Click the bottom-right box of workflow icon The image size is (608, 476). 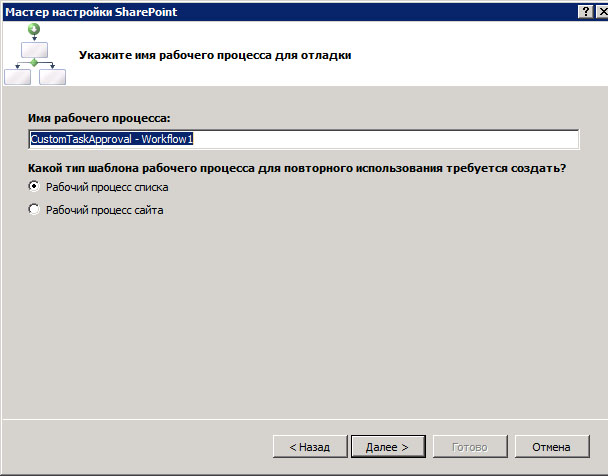coord(52,77)
